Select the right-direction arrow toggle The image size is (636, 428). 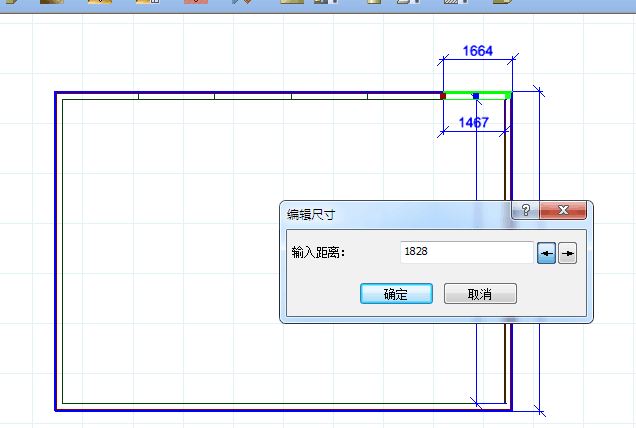(567, 253)
